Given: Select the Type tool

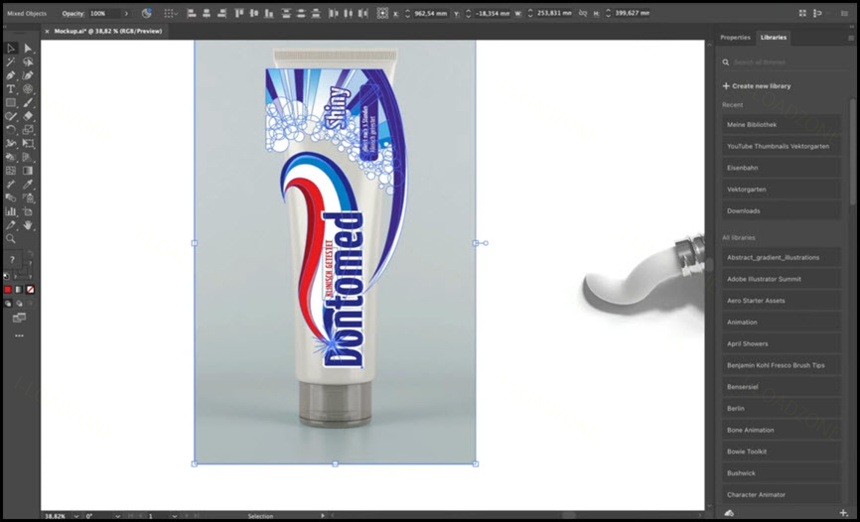Looking at the screenshot, I should tap(11, 89).
